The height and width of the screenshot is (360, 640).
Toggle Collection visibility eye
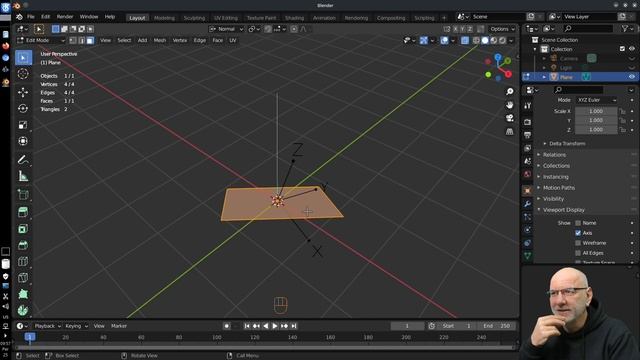632,49
